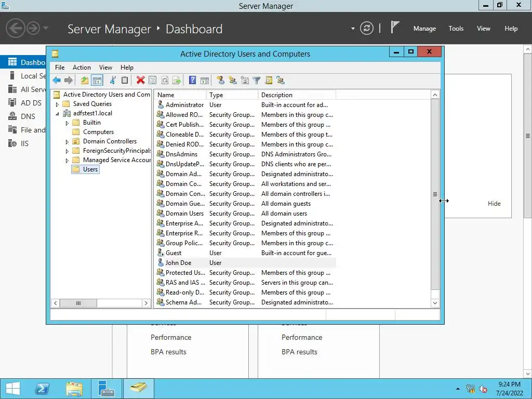Open PowerShell from the taskbar
The height and width of the screenshot is (399, 532).
coord(43,389)
